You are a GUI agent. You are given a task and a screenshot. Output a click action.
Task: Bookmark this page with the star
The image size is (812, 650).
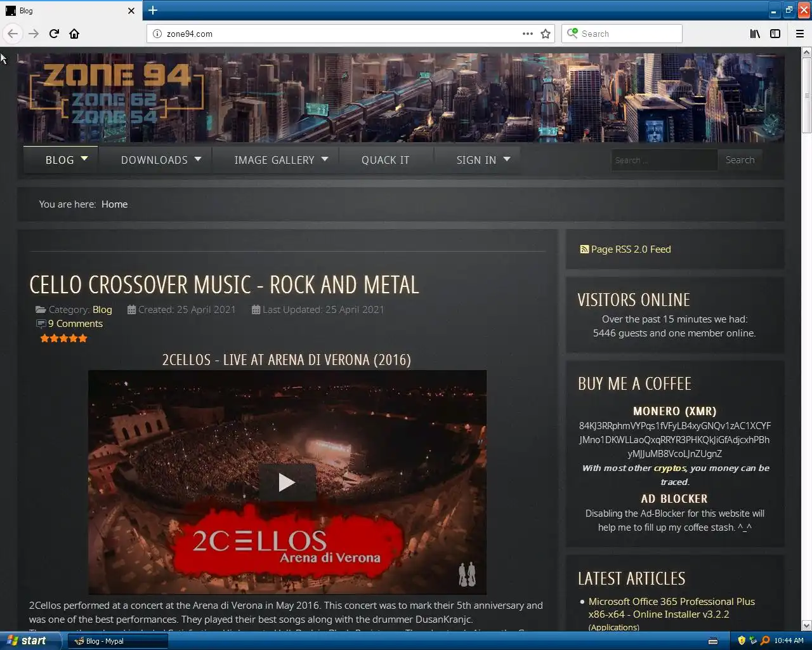(546, 34)
